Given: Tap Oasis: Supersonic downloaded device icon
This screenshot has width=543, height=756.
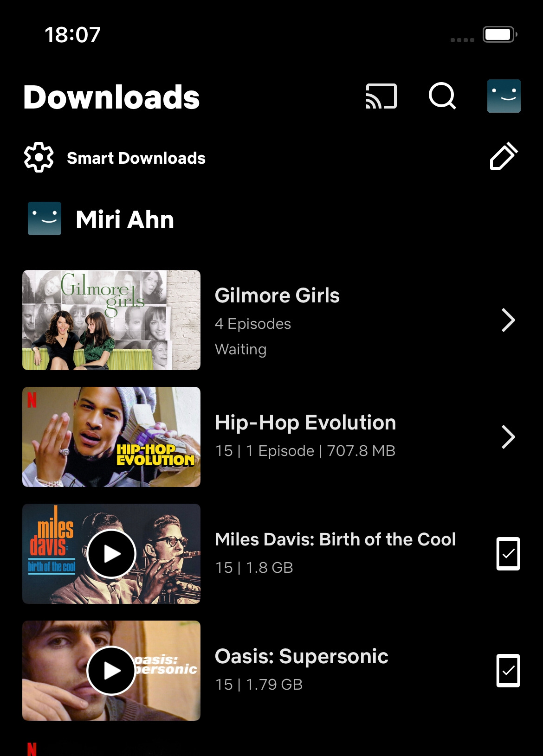Looking at the screenshot, I should pyautogui.click(x=508, y=671).
